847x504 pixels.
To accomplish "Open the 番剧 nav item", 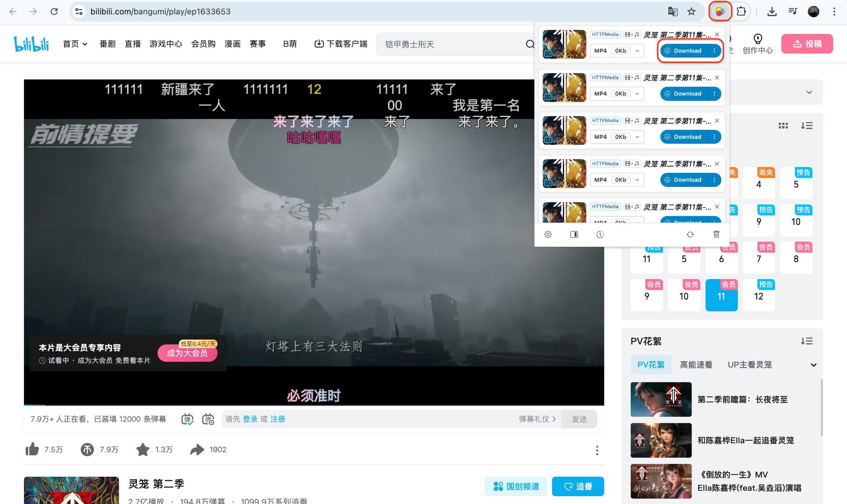I will coord(108,44).
